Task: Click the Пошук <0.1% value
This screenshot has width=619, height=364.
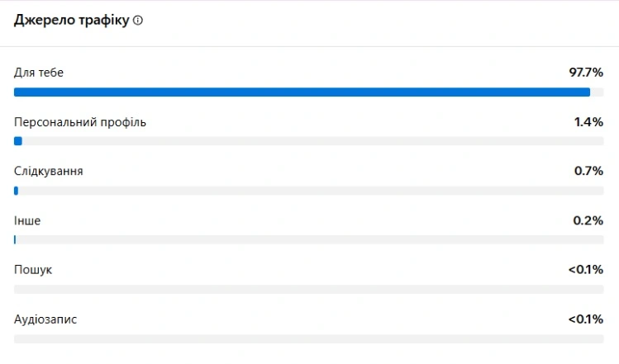Action: click(x=586, y=270)
